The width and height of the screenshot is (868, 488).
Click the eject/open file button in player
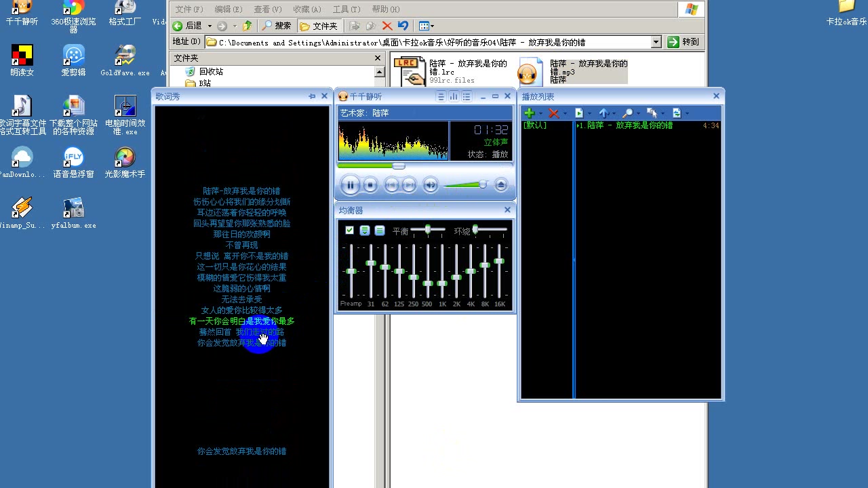point(501,184)
